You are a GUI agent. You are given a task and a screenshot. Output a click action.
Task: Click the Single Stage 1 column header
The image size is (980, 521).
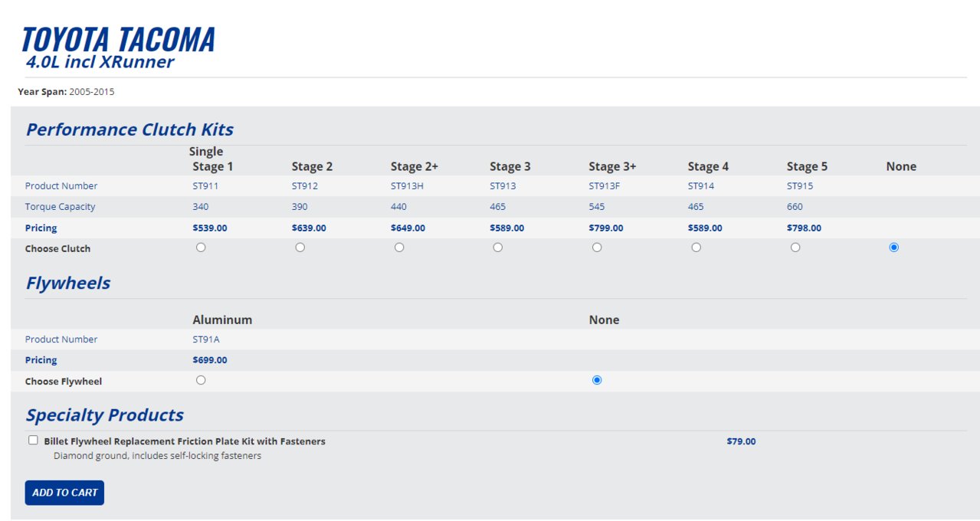pyautogui.click(x=211, y=159)
